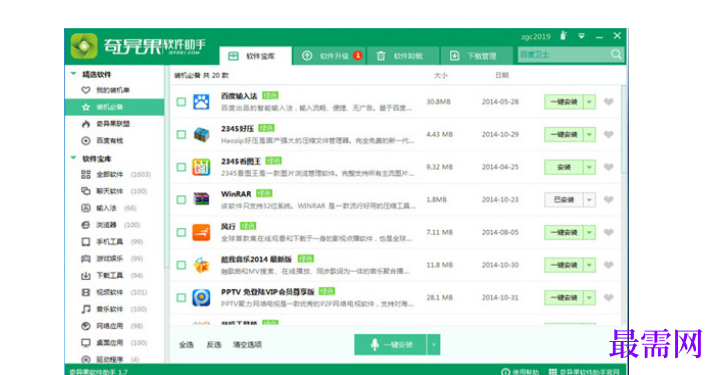Open install dropdown arrow for 百度输入法
This screenshot has width=721, height=375.
[x=589, y=102]
